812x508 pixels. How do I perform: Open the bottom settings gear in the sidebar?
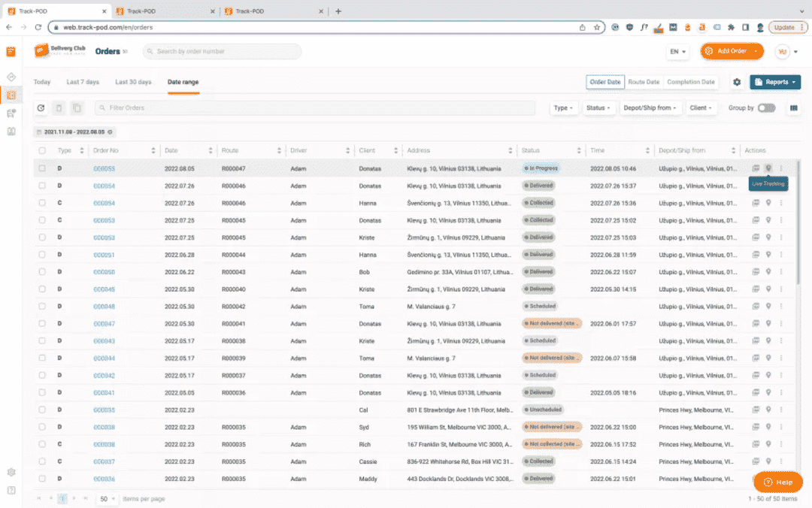point(11,472)
